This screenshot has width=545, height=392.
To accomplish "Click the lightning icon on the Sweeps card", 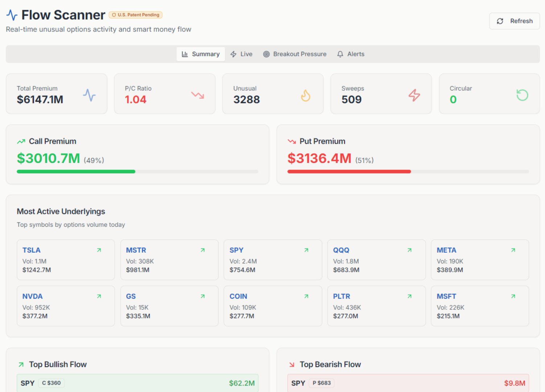I will [414, 95].
